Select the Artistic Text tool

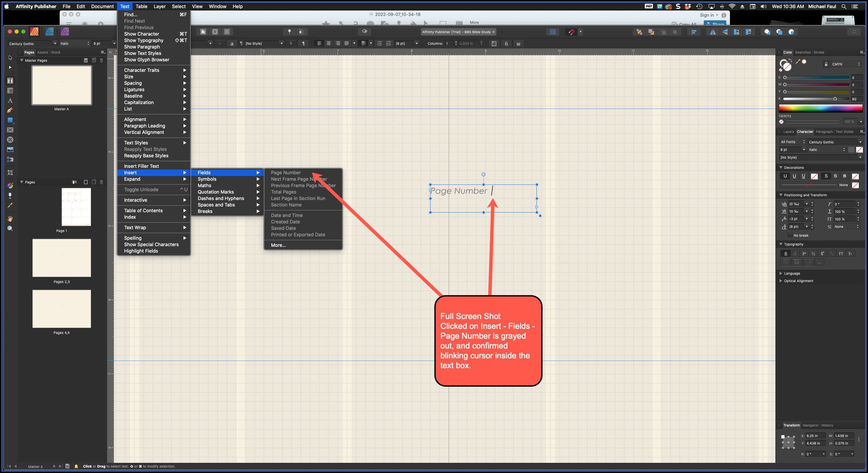(10, 101)
